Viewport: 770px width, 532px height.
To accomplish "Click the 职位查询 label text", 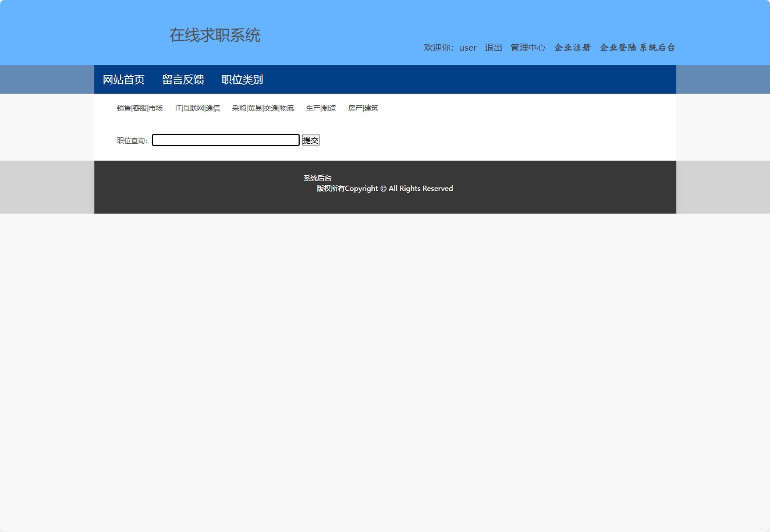I will click(x=132, y=140).
